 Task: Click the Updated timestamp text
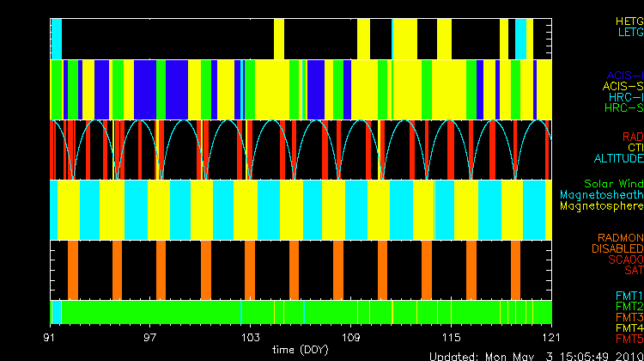(x=536, y=356)
